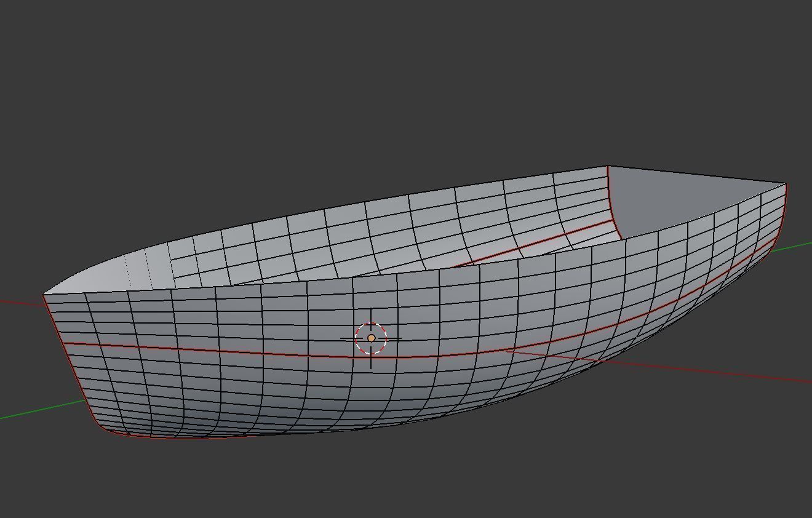Screen dimensions: 812x518
Task: Click the orange object origin dot
Action: pos(371,338)
